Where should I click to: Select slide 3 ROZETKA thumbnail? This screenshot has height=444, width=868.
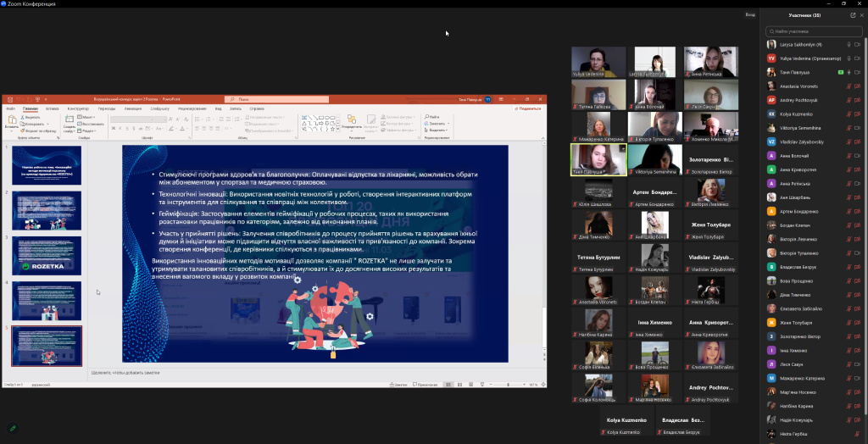tap(47, 256)
